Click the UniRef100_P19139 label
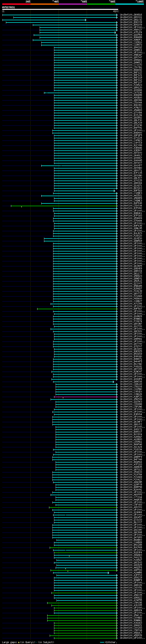 click(x=131, y=291)
